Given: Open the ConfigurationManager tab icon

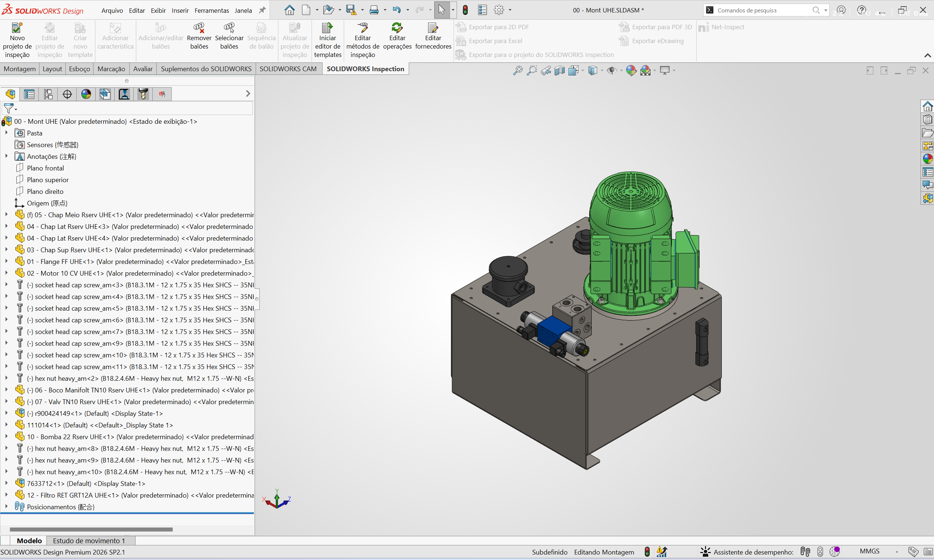Looking at the screenshot, I should (48, 94).
